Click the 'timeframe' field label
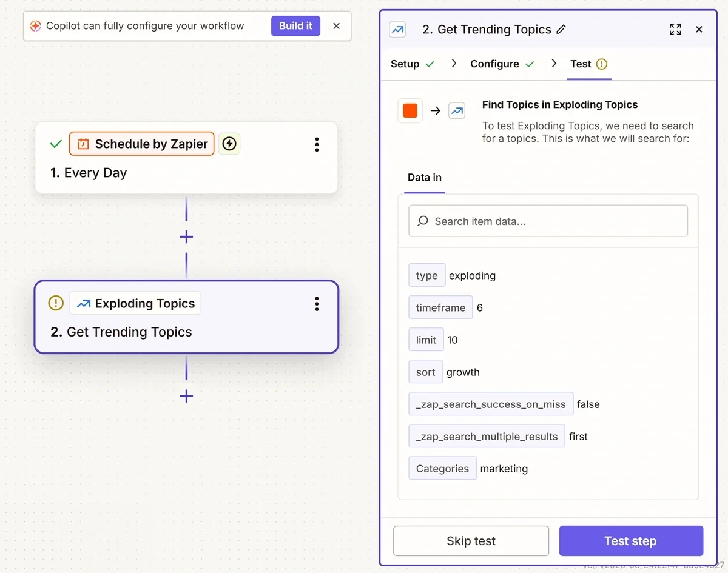Screen dimensions: 728x573 pyautogui.click(x=441, y=307)
